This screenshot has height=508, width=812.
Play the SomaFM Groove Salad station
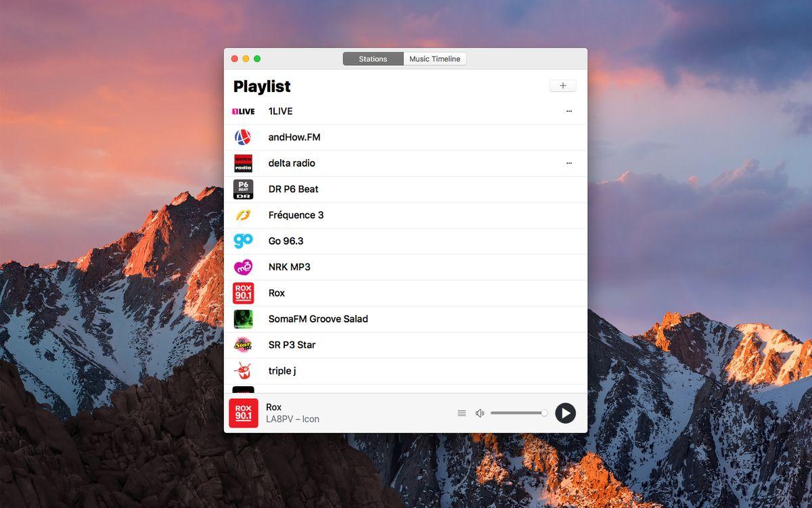click(x=318, y=319)
